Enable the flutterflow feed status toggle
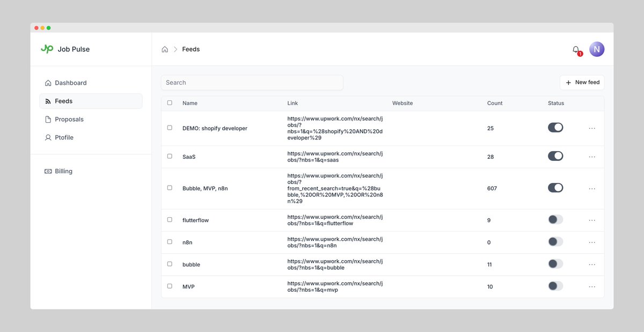644x332 pixels. point(555,219)
